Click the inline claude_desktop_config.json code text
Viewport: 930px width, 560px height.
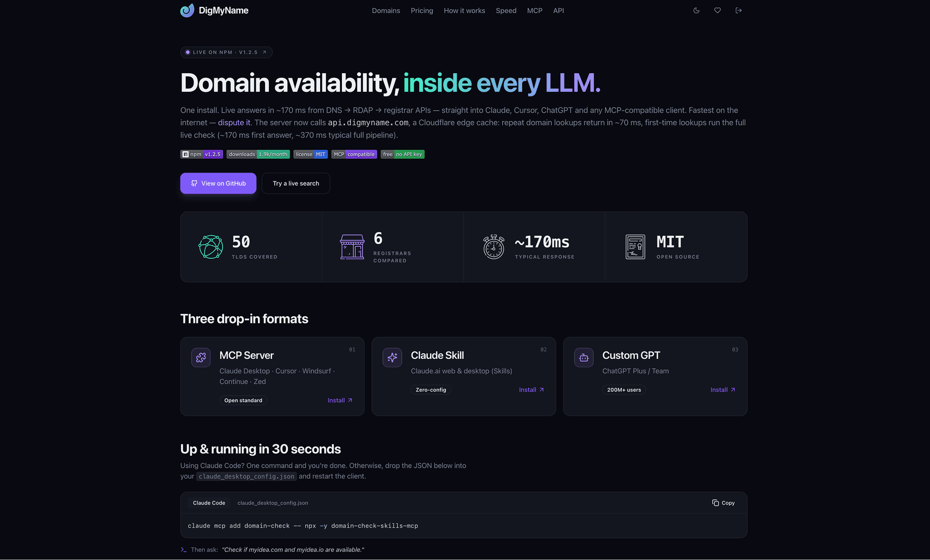[x=247, y=477]
